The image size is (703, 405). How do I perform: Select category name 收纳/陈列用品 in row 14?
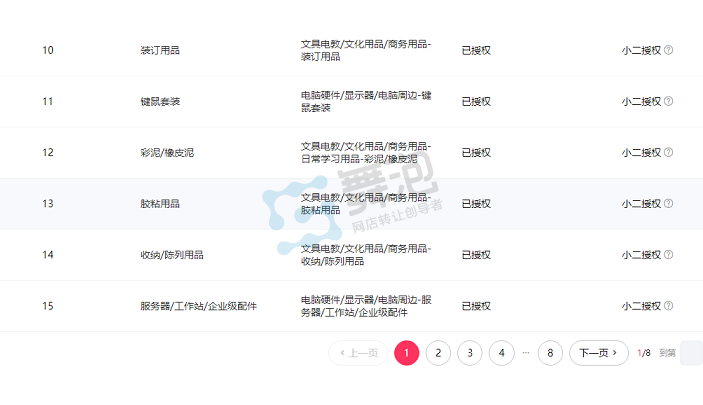pos(172,255)
